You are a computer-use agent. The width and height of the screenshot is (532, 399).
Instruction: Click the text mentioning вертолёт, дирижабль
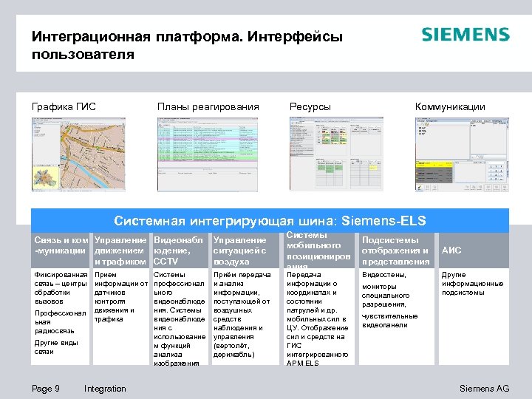[242, 314]
